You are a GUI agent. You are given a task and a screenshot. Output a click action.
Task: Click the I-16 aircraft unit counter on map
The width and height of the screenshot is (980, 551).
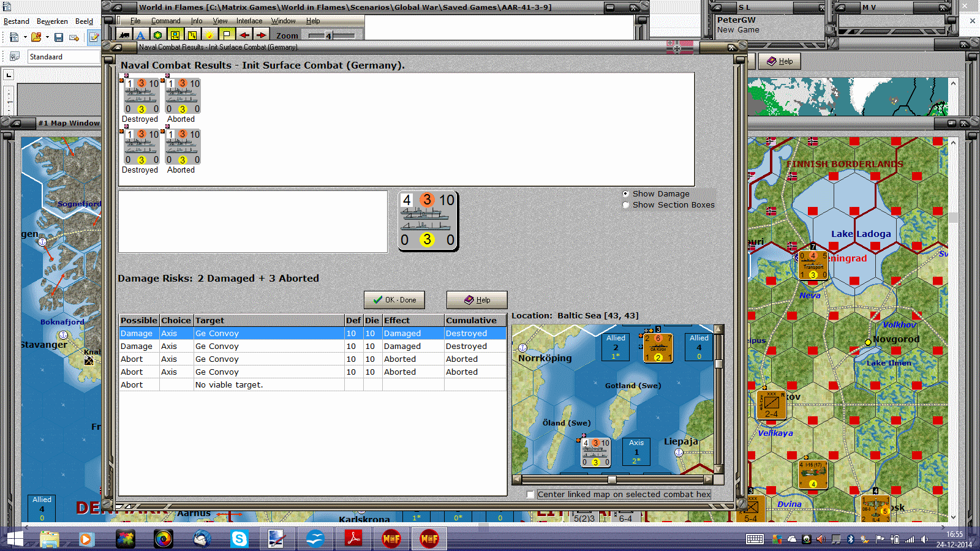[x=813, y=475]
